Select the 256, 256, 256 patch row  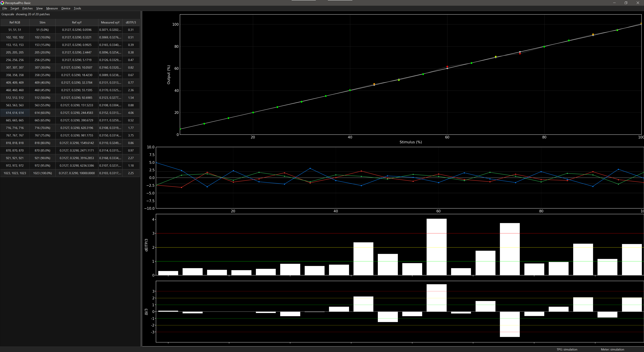pyautogui.click(x=70, y=60)
